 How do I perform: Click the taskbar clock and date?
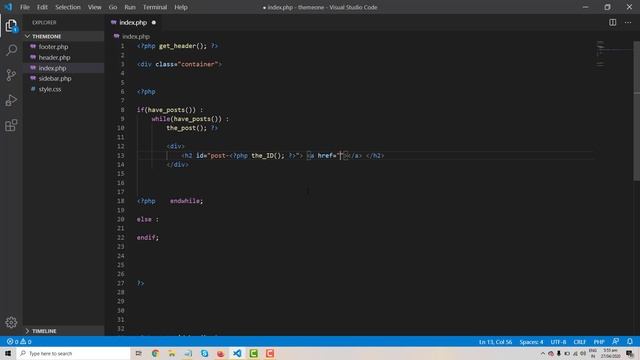click(610, 353)
